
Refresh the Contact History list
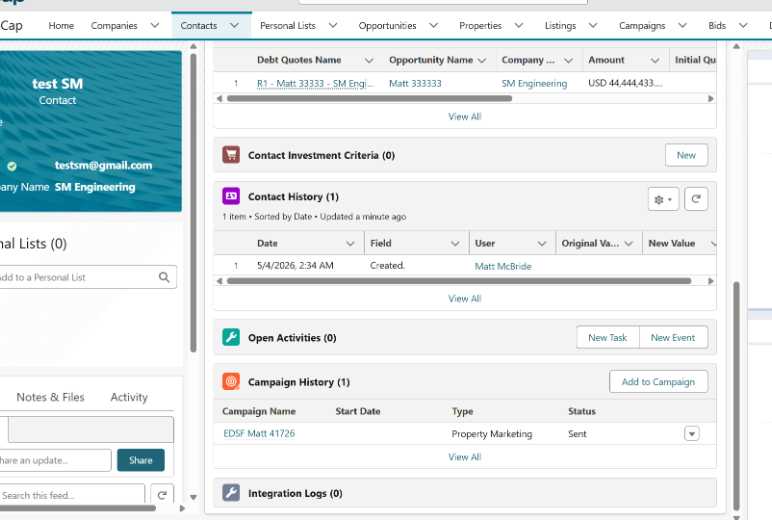(696, 199)
